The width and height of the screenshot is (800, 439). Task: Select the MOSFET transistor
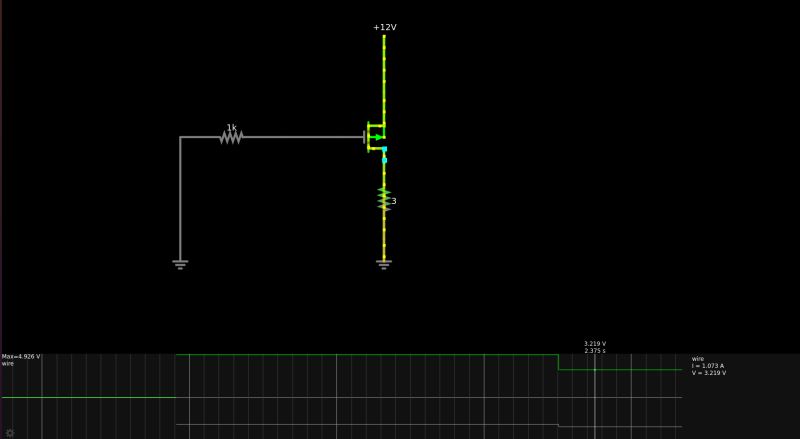tap(375, 137)
